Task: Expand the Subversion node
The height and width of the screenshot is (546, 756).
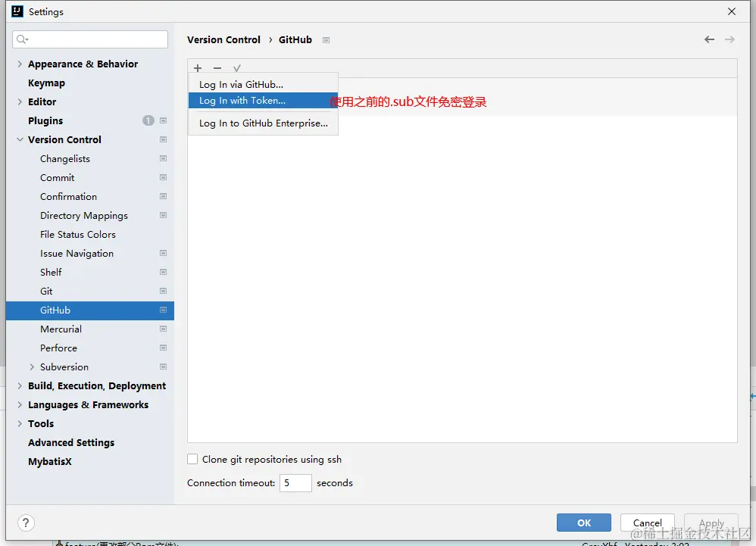Action: [x=32, y=367]
